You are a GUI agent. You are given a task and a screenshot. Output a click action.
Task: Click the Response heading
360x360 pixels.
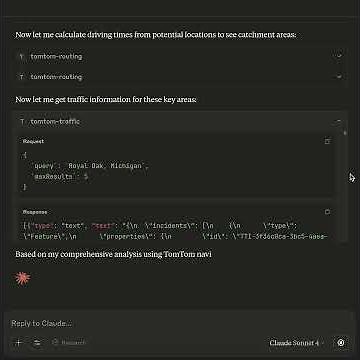click(x=35, y=212)
